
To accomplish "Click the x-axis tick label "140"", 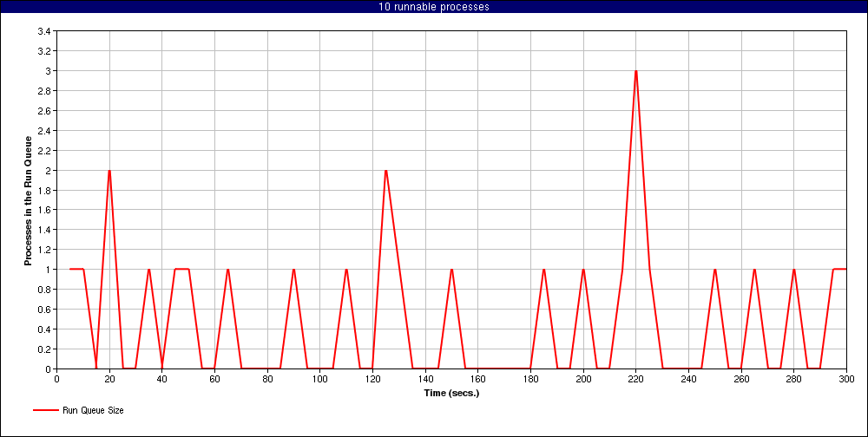I will (x=425, y=380).
